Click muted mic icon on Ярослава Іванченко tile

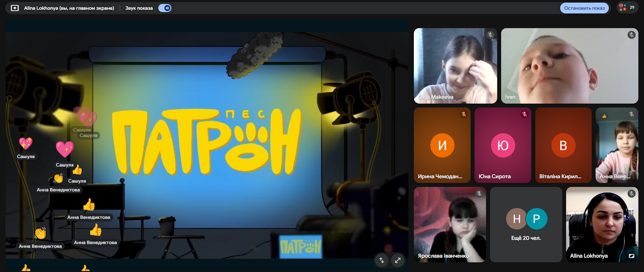(x=479, y=194)
